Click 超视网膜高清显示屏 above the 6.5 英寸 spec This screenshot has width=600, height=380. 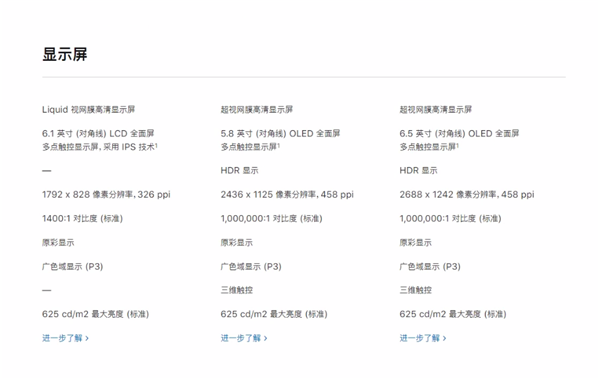[x=435, y=110]
